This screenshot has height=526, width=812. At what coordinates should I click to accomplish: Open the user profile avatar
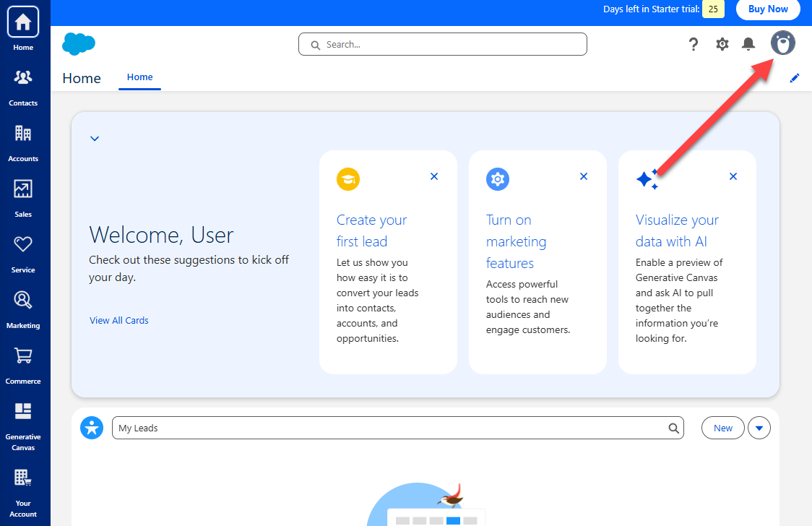pyautogui.click(x=782, y=43)
